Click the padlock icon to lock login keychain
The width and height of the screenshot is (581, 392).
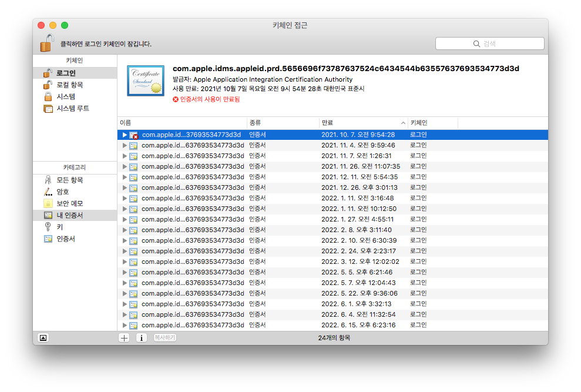pyautogui.click(x=46, y=43)
